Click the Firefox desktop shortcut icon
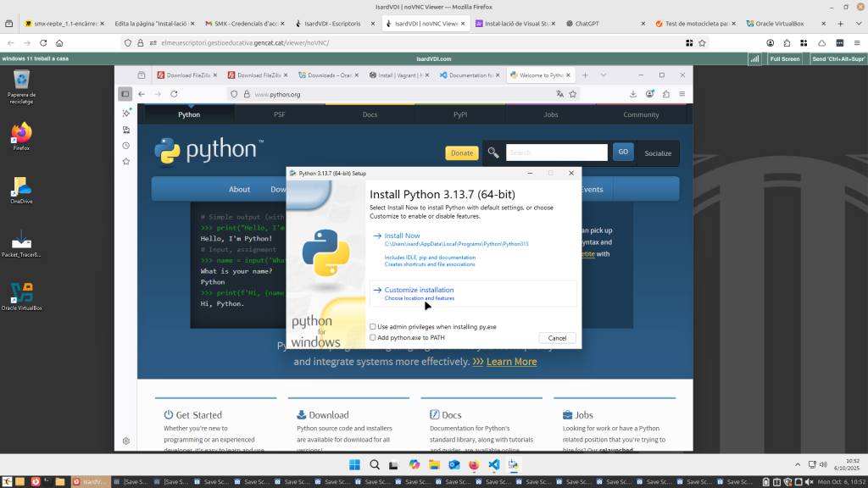Image resolution: width=868 pixels, height=488 pixels. click(21, 134)
